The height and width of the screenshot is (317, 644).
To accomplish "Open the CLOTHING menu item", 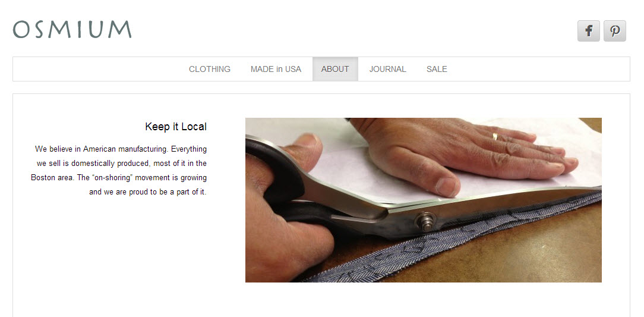I will [x=210, y=69].
